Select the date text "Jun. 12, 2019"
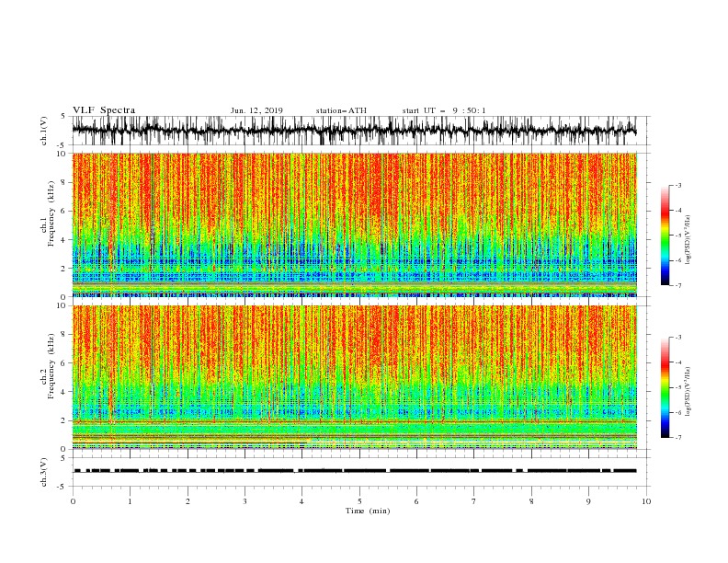The height and width of the screenshot is (563, 728). [x=256, y=110]
